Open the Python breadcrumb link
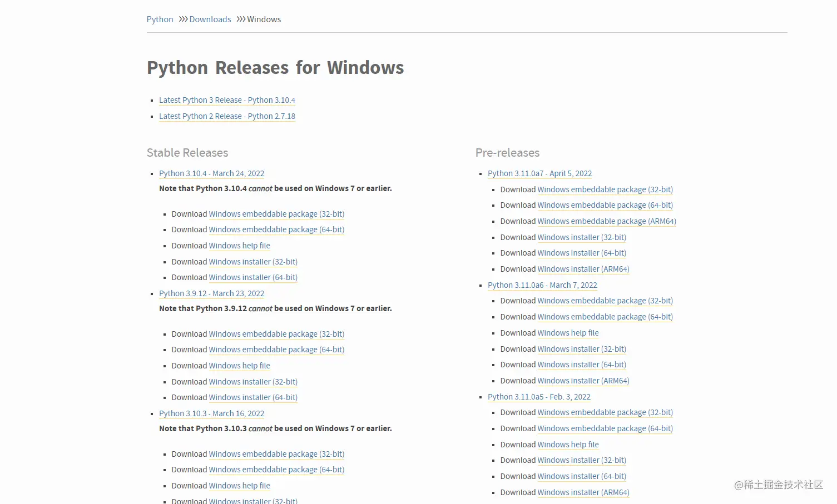Screen dimensions: 837x504 (x=160, y=19)
